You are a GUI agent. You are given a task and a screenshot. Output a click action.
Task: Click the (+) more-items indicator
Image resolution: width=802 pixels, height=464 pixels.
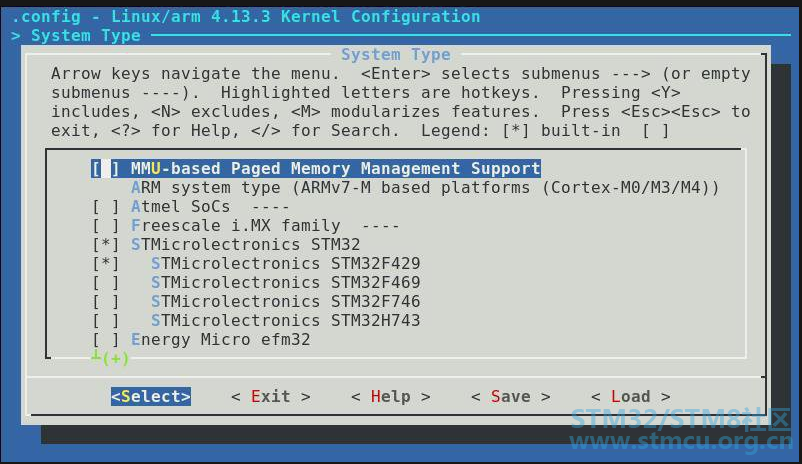click(x=115, y=358)
